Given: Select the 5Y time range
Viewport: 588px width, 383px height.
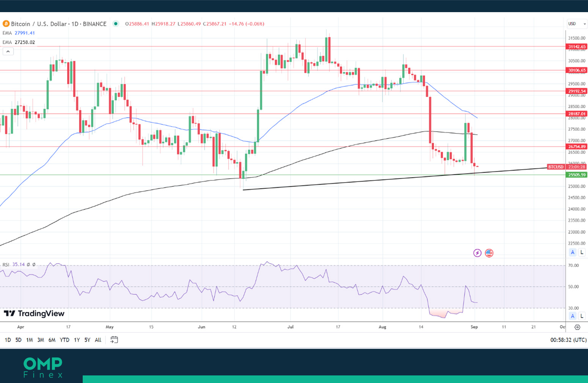Looking at the screenshot, I should (87, 340).
